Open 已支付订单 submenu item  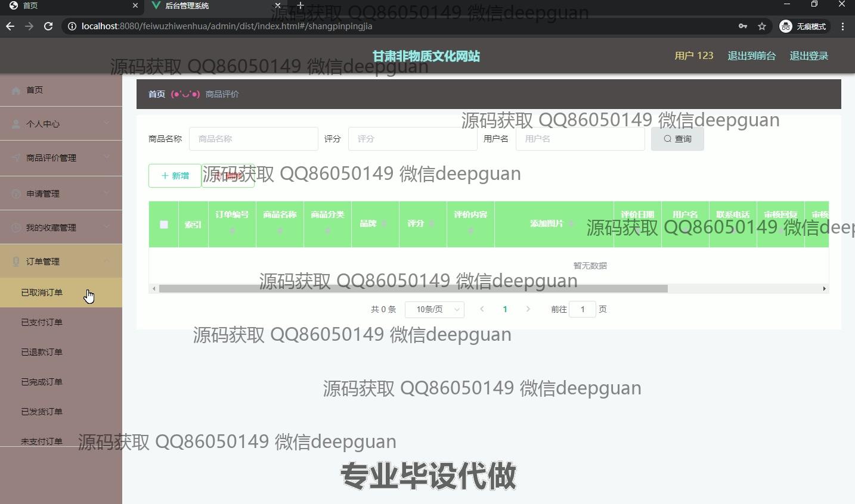[x=61, y=322]
